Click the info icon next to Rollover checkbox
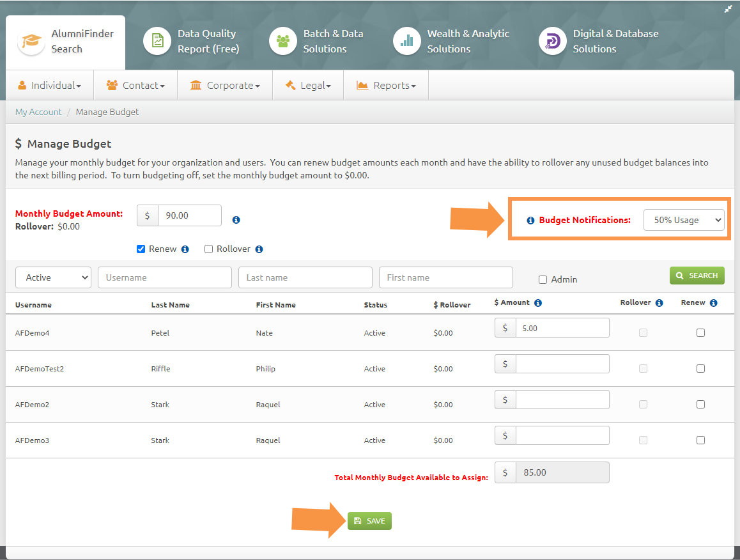 [x=259, y=249]
